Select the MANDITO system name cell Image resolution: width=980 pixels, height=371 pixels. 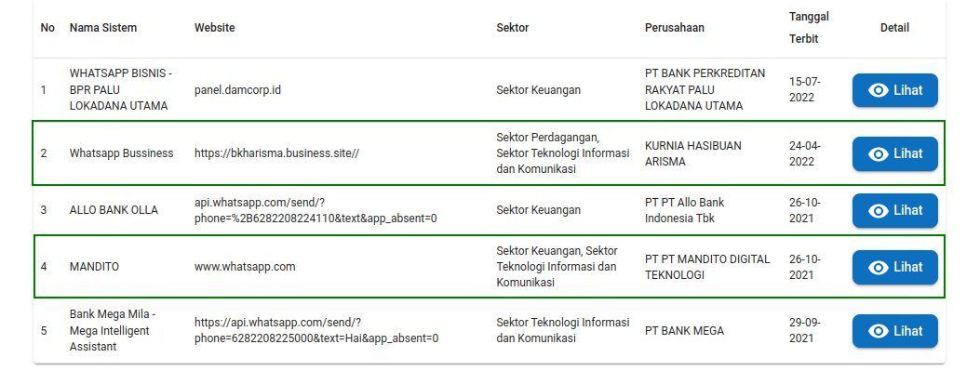click(94, 267)
